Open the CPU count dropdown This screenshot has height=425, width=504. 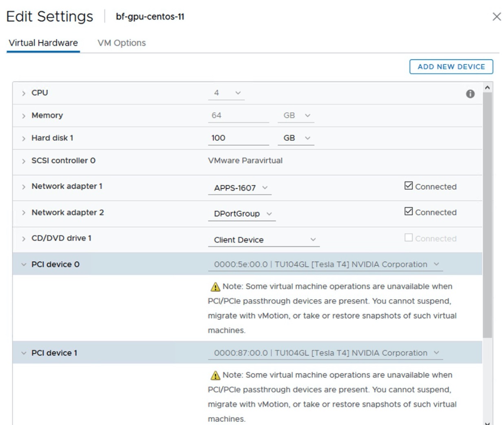click(x=227, y=93)
